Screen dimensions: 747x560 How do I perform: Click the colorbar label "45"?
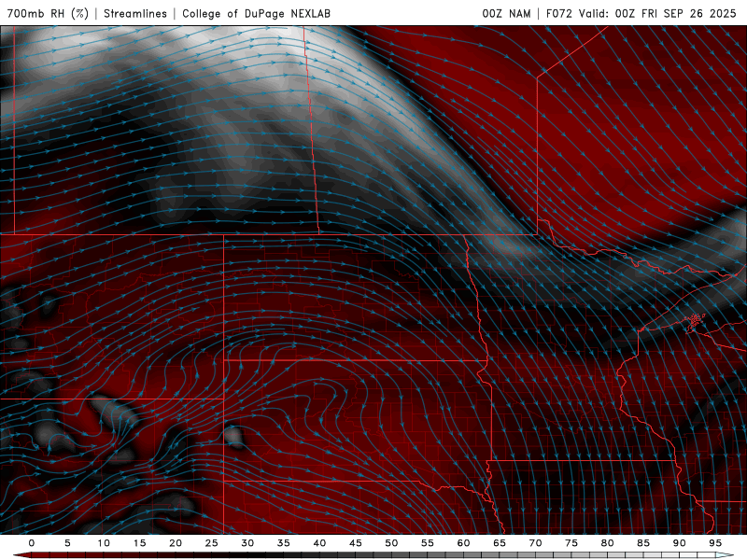[x=356, y=543]
